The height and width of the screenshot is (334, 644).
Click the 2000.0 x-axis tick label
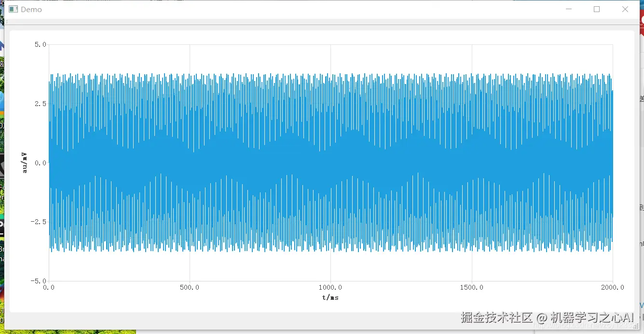612,287
